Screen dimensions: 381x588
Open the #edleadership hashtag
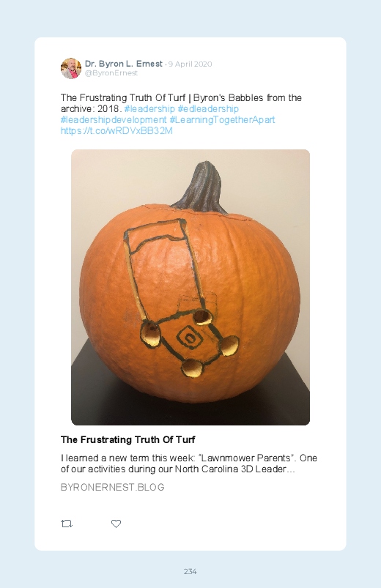(x=208, y=109)
